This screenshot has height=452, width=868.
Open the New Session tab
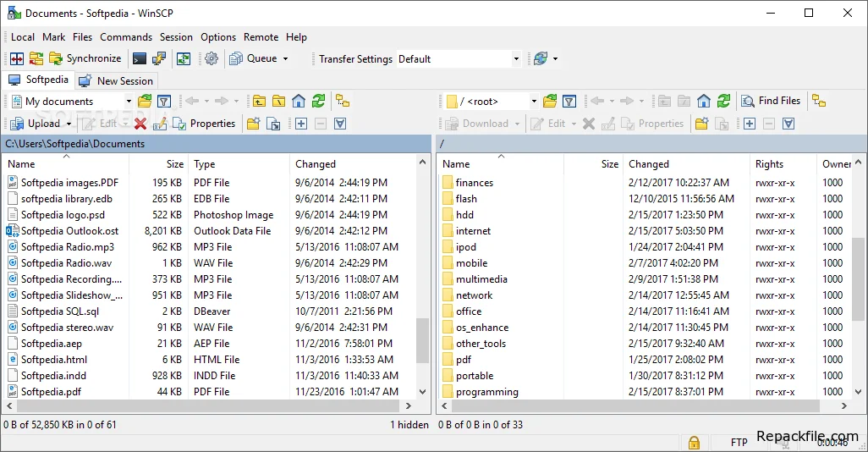pyautogui.click(x=116, y=81)
